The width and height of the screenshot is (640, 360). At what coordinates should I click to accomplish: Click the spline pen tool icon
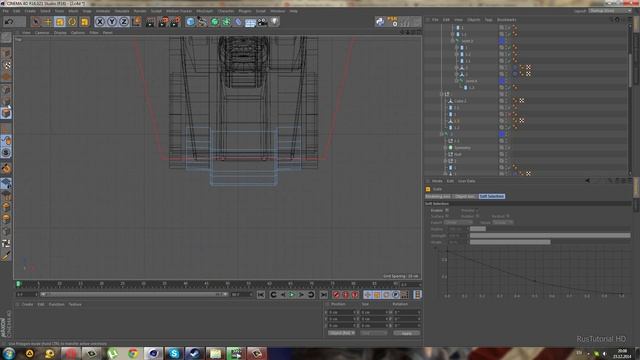pyautogui.click(x=202, y=22)
